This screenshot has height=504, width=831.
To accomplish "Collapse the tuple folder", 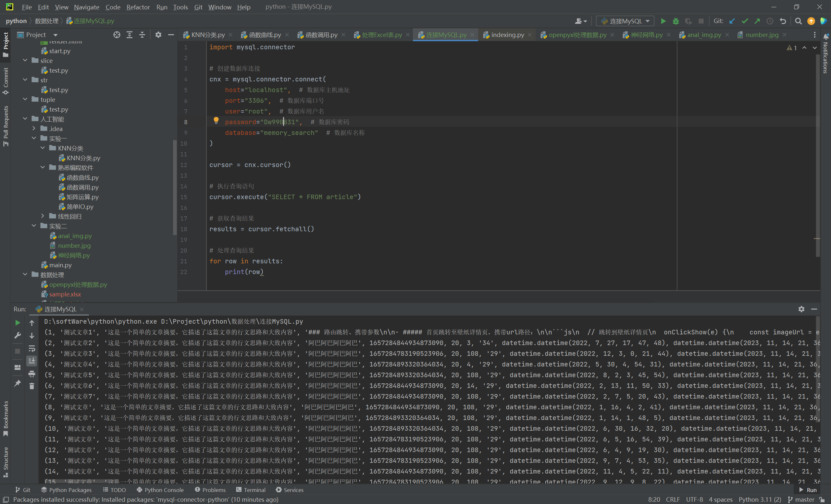I will click(x=25, y=99).
